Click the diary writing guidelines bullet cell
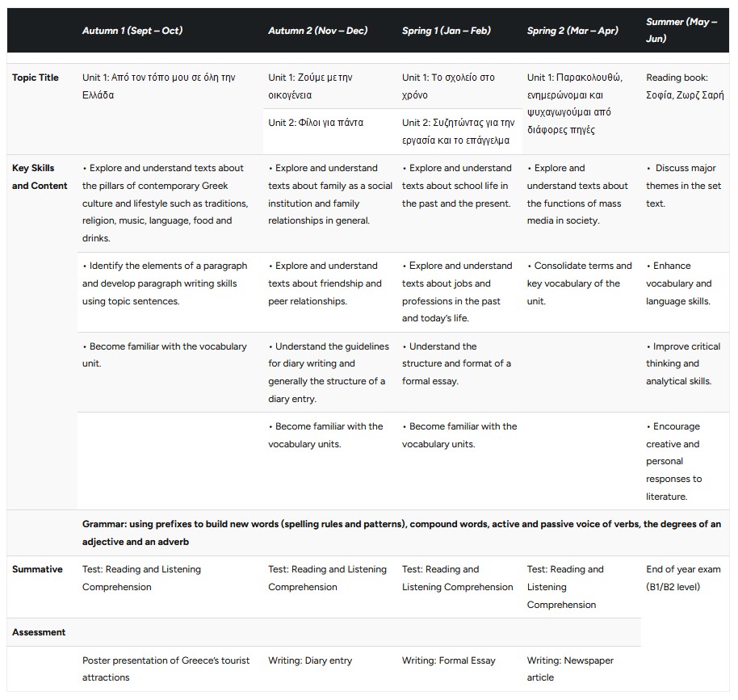The image size is (738, 700). point(329,372)
